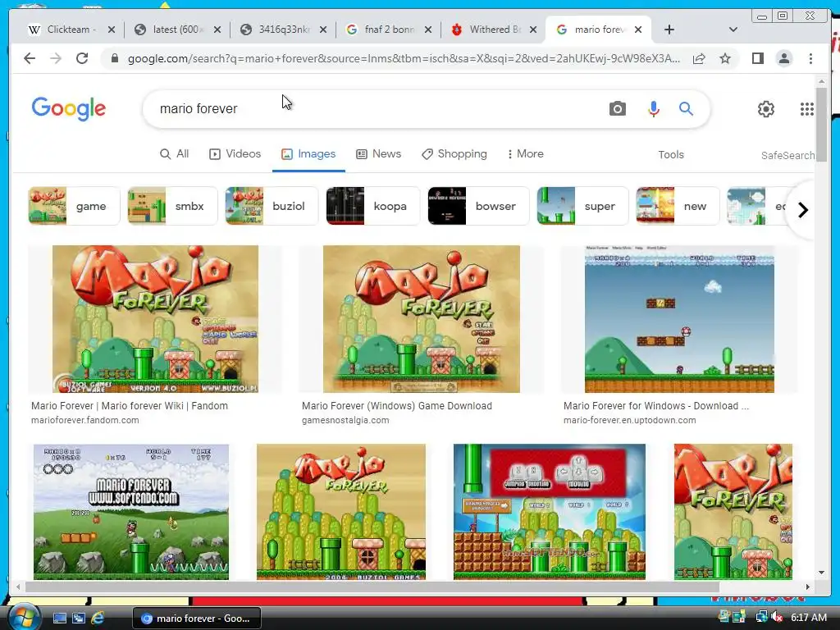This screenshot has width=840, height=630.
Task: Close the Withered tab
Action: coord(533,30)
